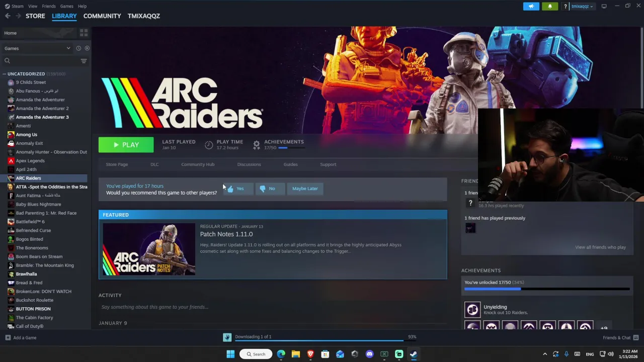The width and height of the screenshot is (644, 362).
Task: Open Discord from the taskbar
Action: 370,354
